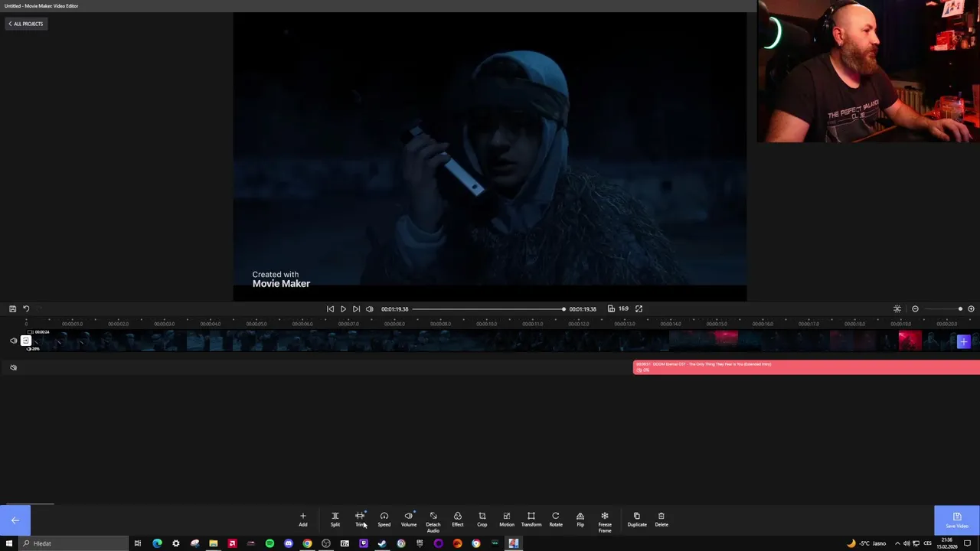980x551 pixels.
Task: Click the Detach Audio tool
Action: (433, 522)
